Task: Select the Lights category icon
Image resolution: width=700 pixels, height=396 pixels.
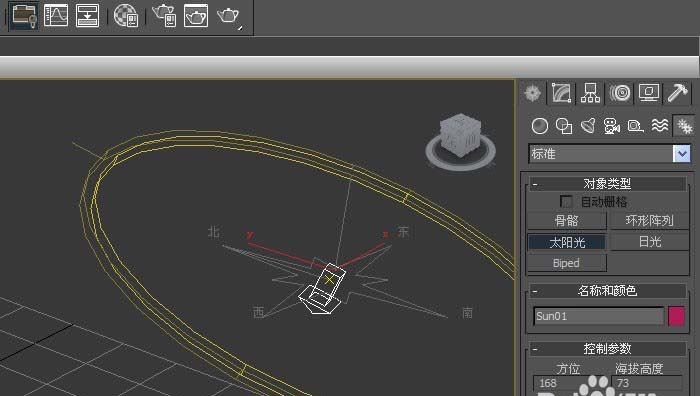Action: (x=588, y=126)
